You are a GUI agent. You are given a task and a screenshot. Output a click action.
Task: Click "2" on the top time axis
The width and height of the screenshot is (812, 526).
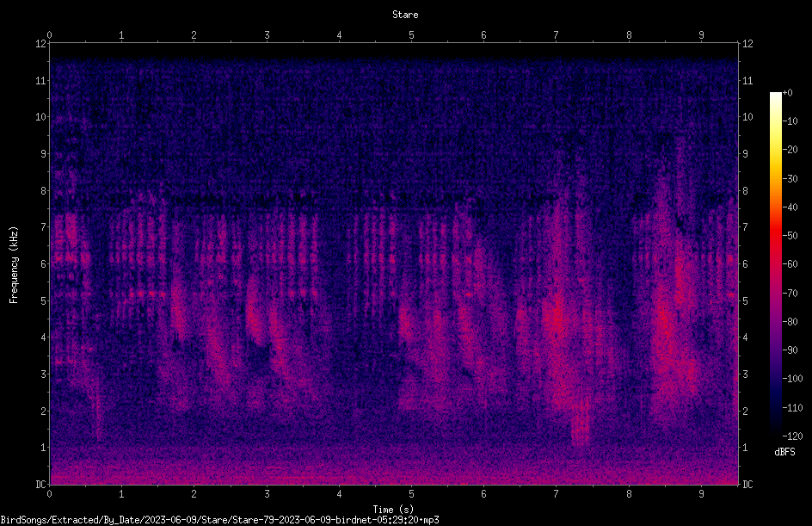point(194,35)
